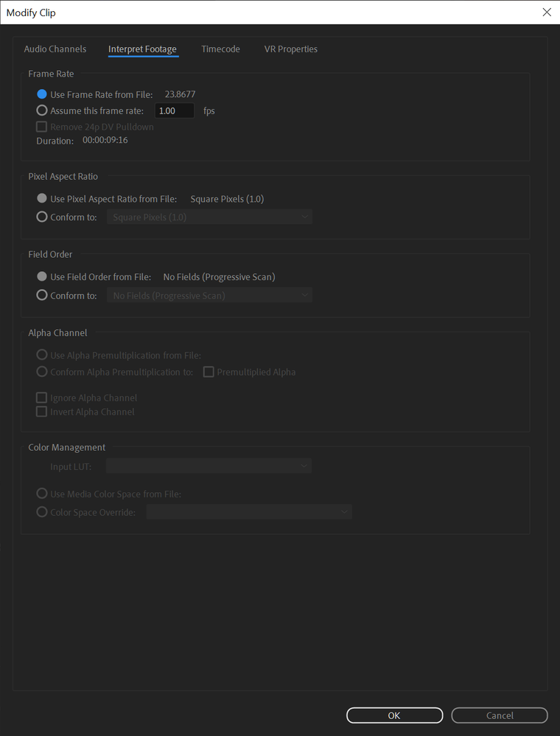Viewport: 560px width, 736px height.
Task: Toggle the Premultiplied Alpha checkbox
Action: click(x=209, y=372)
